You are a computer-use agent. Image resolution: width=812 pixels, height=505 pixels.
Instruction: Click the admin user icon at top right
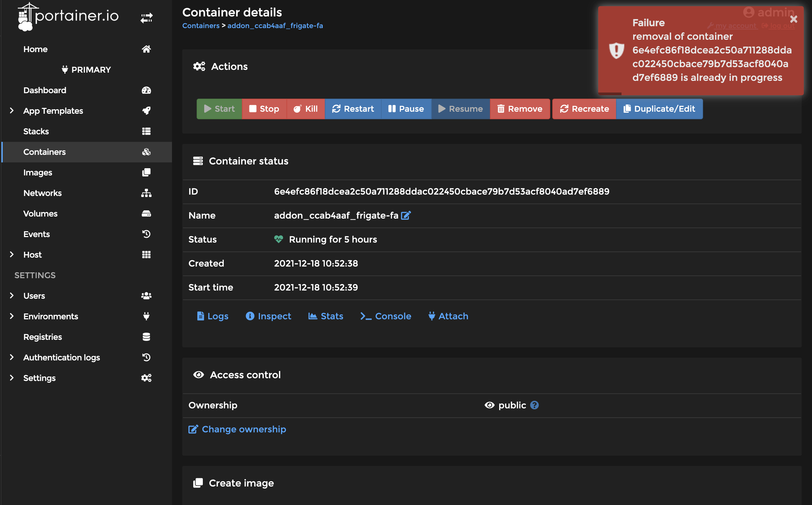[x=749, y=12]
